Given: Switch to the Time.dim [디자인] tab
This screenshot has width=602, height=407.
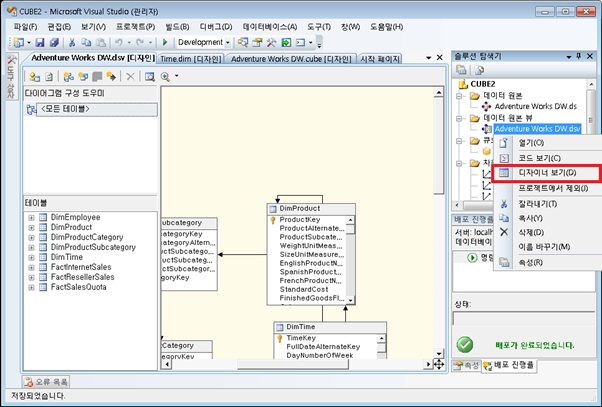Looking at the screenshot, I should 191,59.
